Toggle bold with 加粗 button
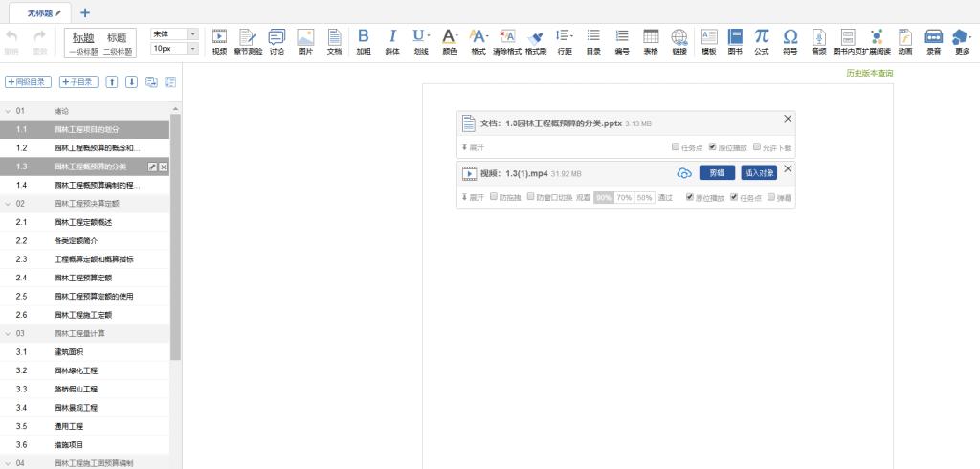 tap(364, 40)
